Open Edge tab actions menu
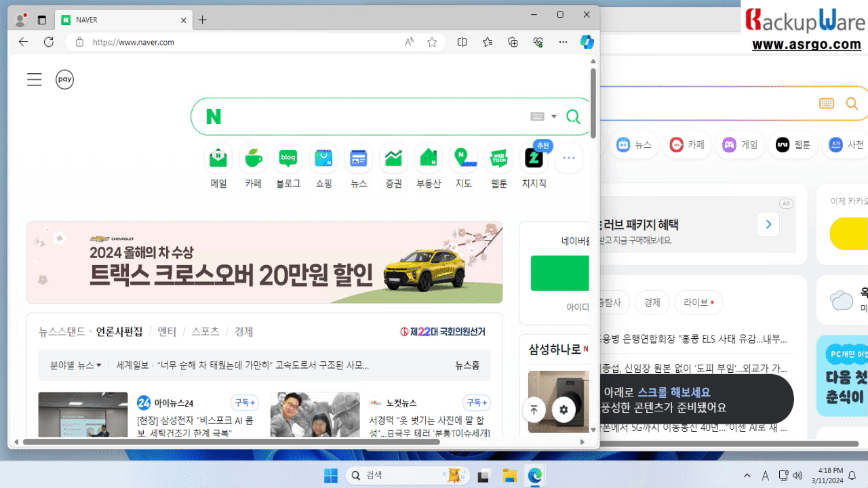 42,20
